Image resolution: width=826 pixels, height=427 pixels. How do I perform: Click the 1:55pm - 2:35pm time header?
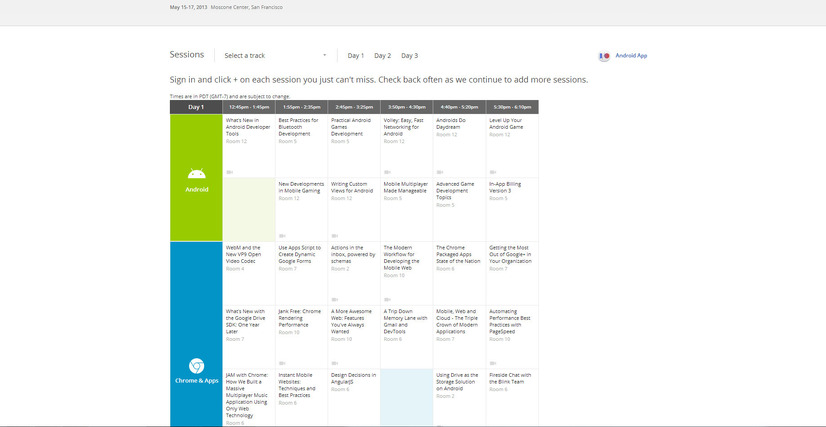tap(301, 107)
